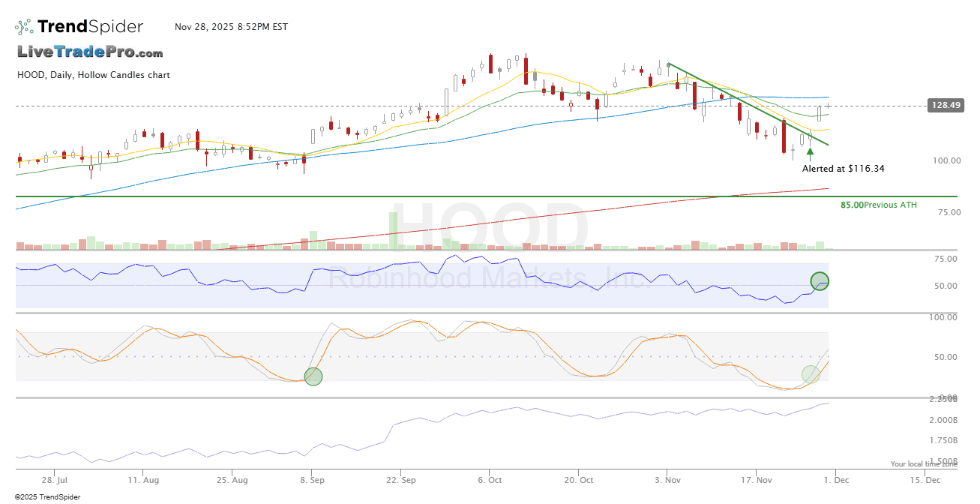
Task: Click the "Your local time zone" note
Action: click(x=924, y=464)
